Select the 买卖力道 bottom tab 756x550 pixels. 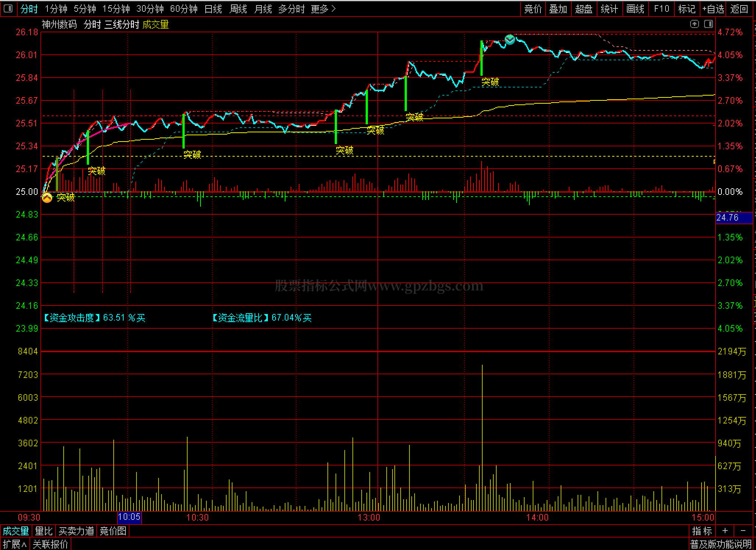[x=77, y=531]
